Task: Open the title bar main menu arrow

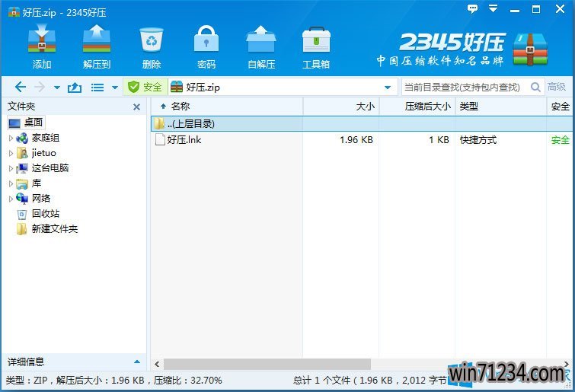Action: tap(494, 8)
